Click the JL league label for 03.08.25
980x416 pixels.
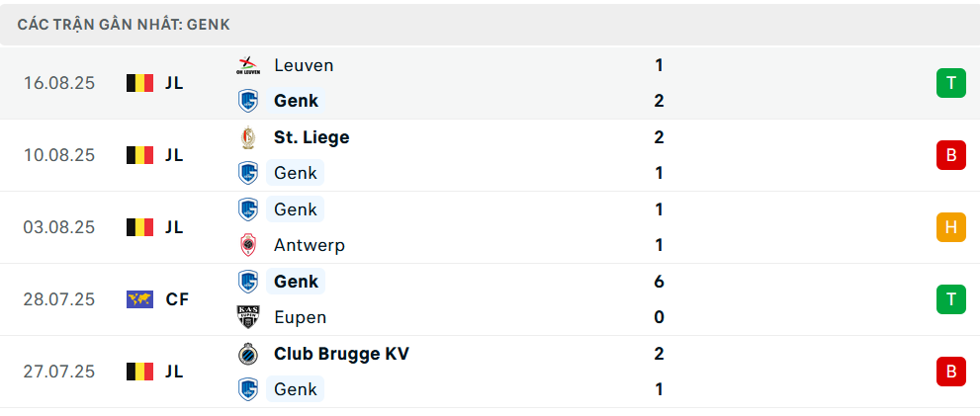pos(174,227)
